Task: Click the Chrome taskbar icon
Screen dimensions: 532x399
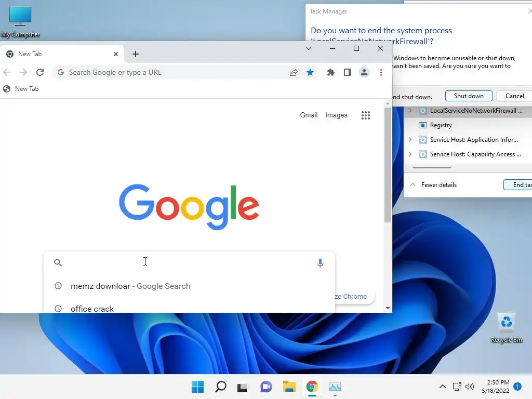Action: [312, 387]
